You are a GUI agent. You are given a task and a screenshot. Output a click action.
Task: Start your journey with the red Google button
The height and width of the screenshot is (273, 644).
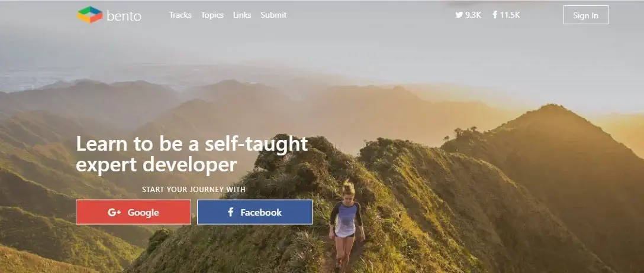click(134, 212)
